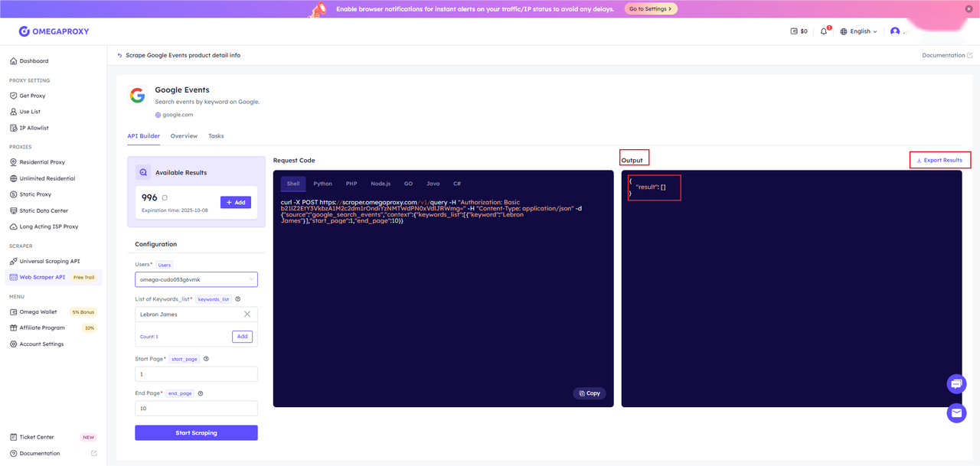
Task: Click the End Page help icon
Action: [x=201, y=393]
